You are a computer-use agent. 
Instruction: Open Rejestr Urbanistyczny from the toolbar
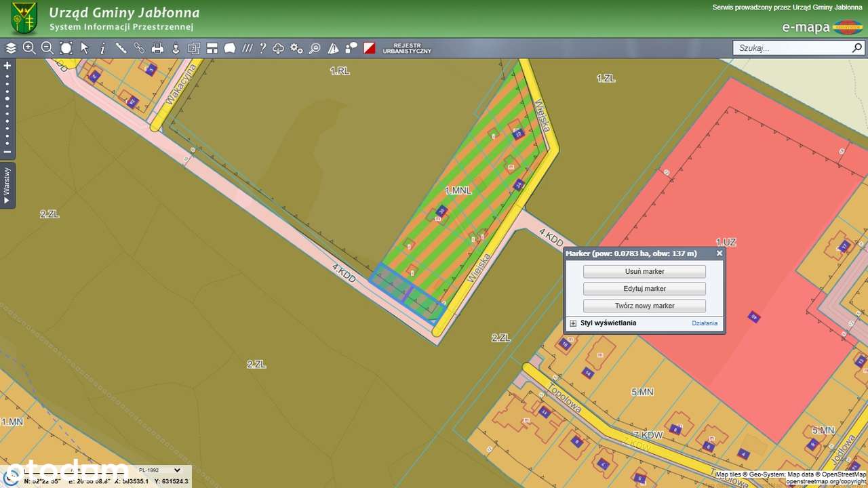tap(406, 48)
